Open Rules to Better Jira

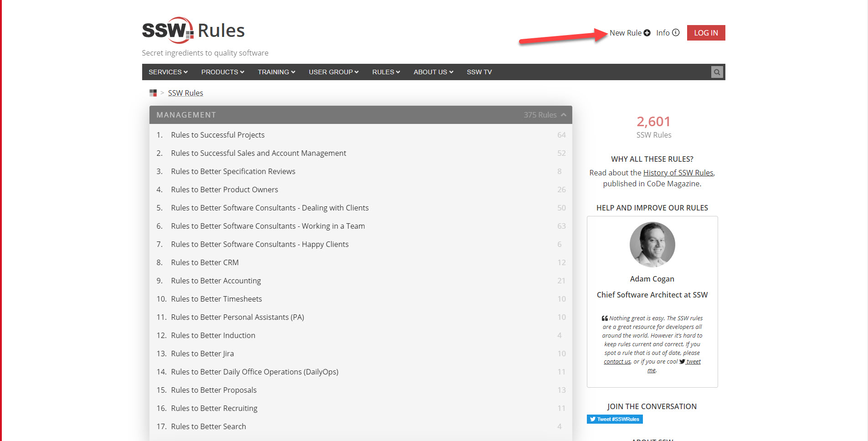(x=202, y=354)
